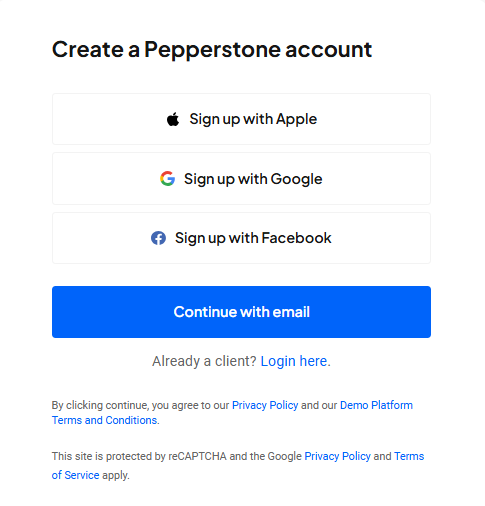
Task: Open the Demo Platform link text
Action: coord(376,405)
